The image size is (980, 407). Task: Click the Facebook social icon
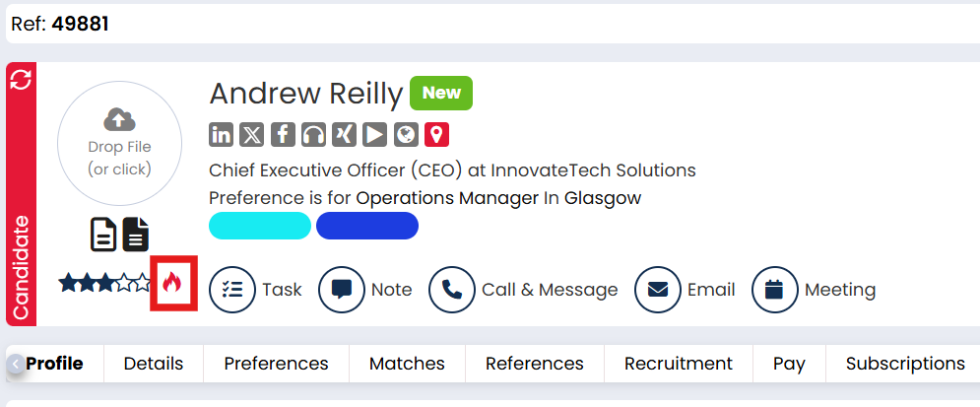pyautogui.click(x=283, y=134)
